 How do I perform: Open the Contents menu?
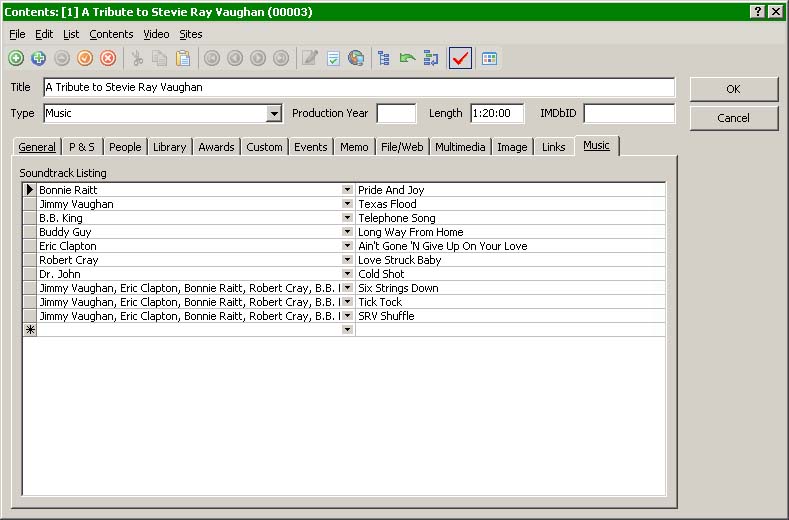click(x=111, y=34)
